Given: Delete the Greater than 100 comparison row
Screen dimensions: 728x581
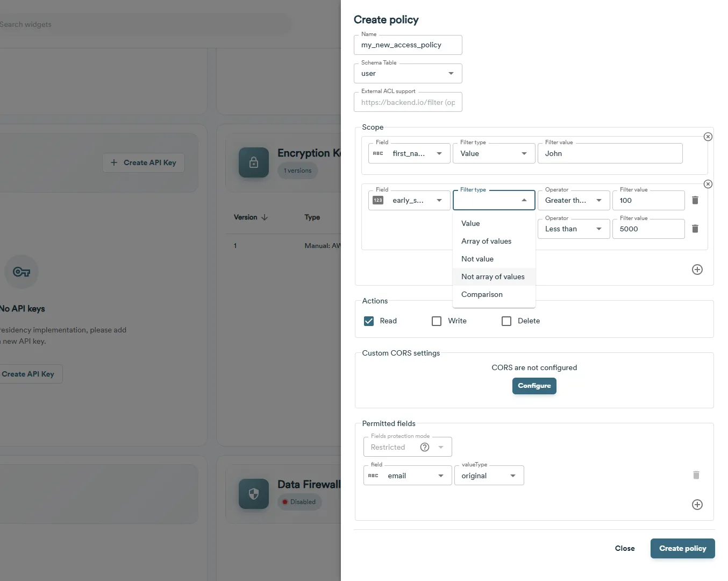Looking at the screenshot, I should [695, 200].
